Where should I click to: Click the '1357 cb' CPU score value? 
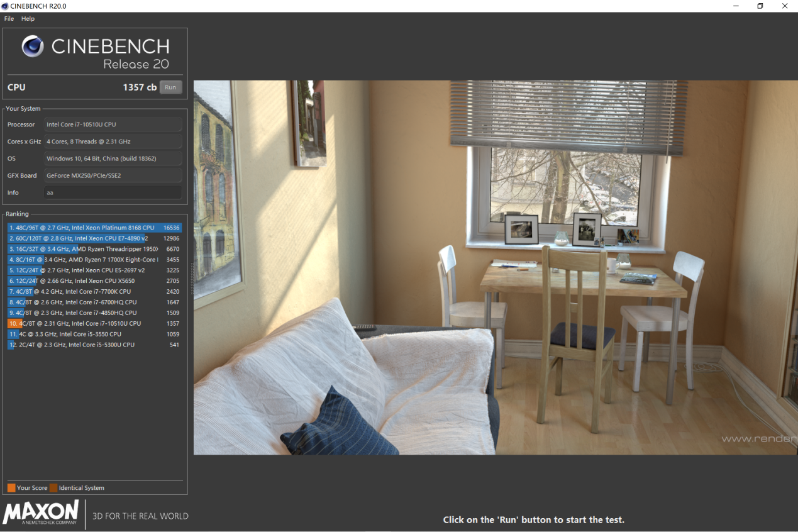click(140, 87)
